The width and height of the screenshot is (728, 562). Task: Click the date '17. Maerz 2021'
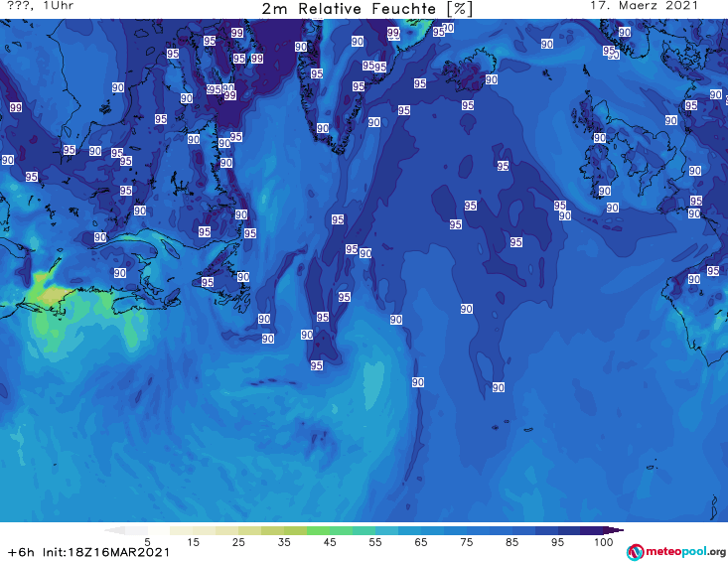(x=644, y=6)
